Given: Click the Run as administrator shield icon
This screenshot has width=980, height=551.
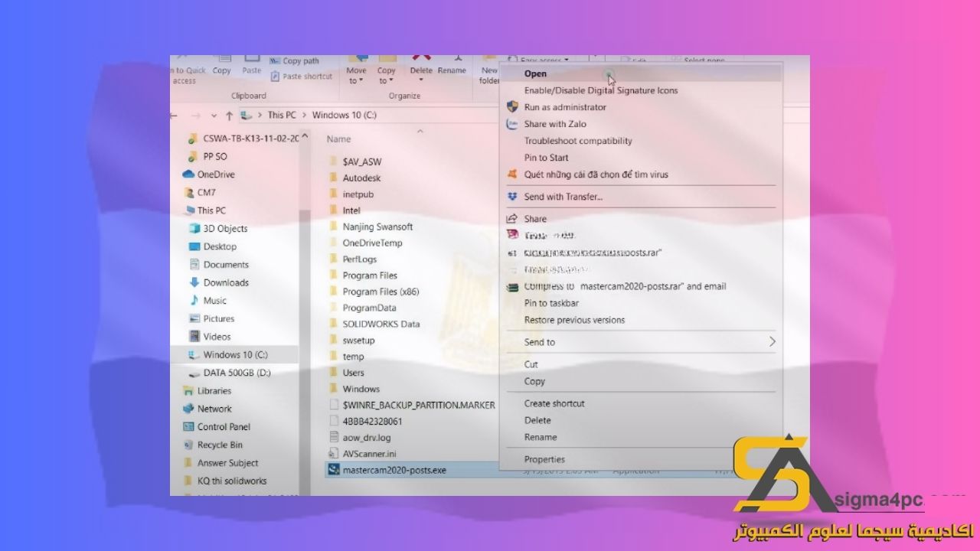Looking at the screenshot, I should click(512, 107).
